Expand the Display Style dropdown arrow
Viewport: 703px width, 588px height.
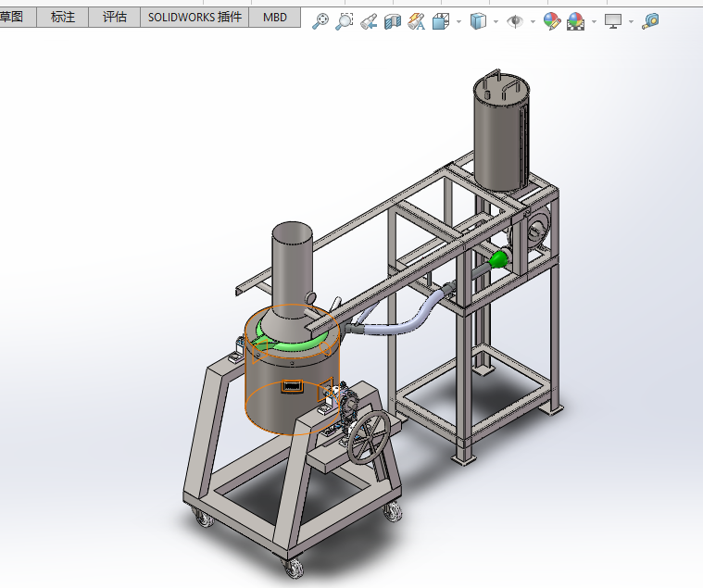[496, 22]
